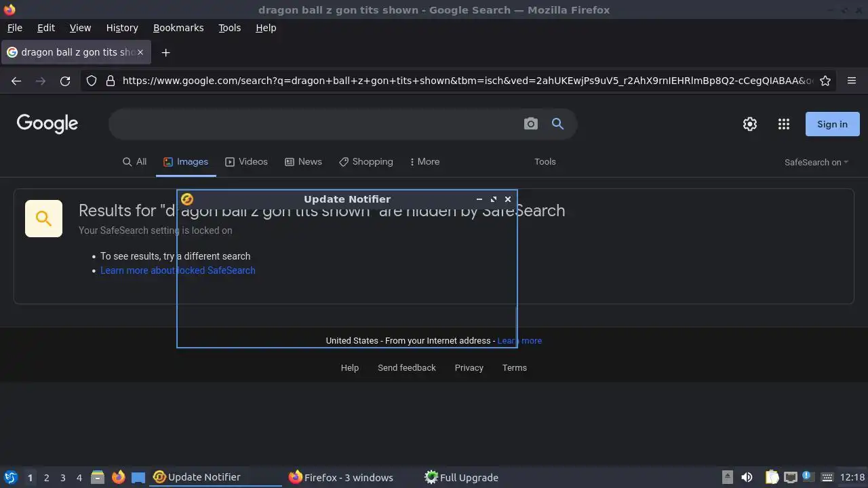Screen dimensions: 868x488
Task: Close the Update Notifier window
Action: (x=507, y=199)
